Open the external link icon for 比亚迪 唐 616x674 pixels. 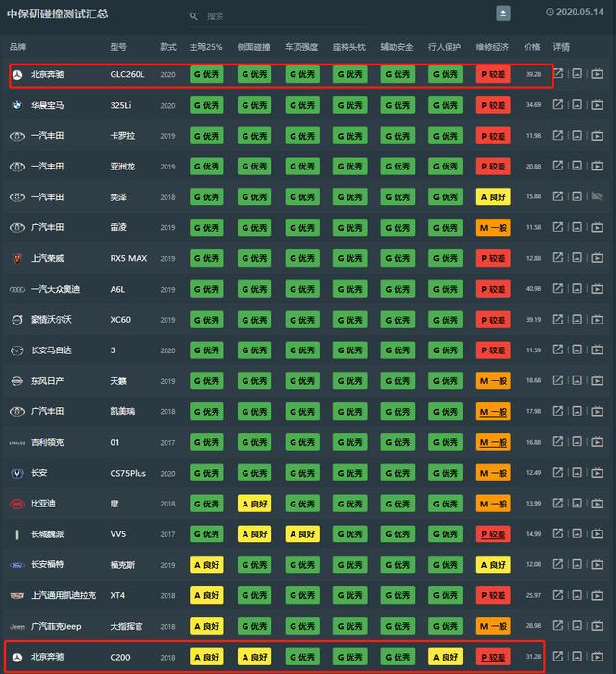click(x=558, y=503)
